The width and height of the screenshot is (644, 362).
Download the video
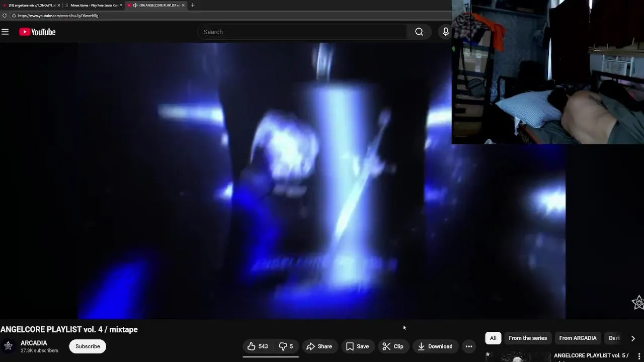(x=435, y=346)
